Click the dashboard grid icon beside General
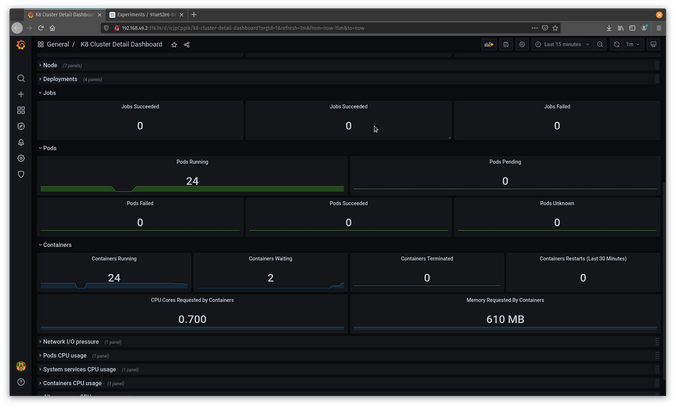The width and height of the screenshot is (675, 406). click(40, 44)
